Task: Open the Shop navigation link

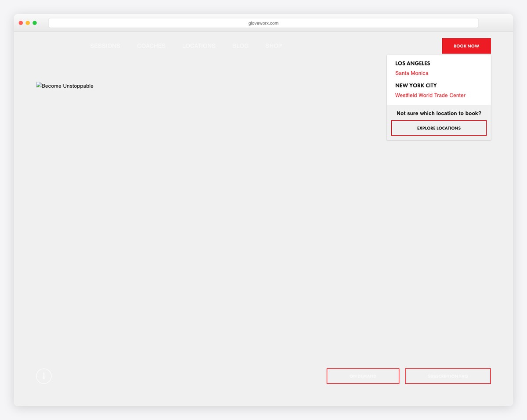Action: pyautogui.click(x=274, y=46)
